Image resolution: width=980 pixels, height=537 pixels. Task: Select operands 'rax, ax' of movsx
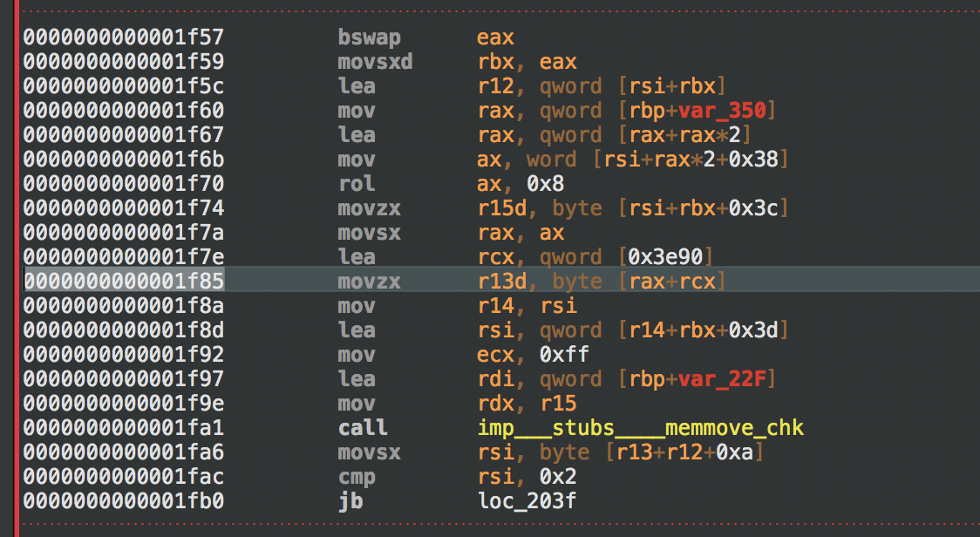coord(521,233)
